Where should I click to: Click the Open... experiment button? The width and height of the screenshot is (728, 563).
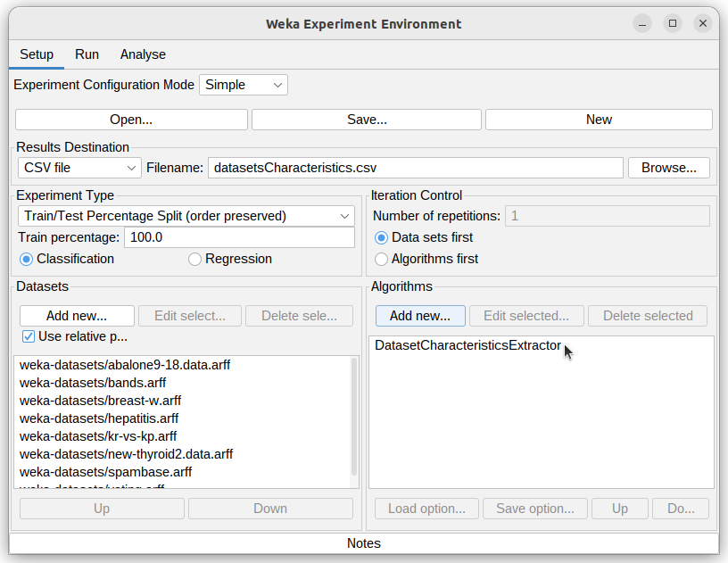(131, 119)
